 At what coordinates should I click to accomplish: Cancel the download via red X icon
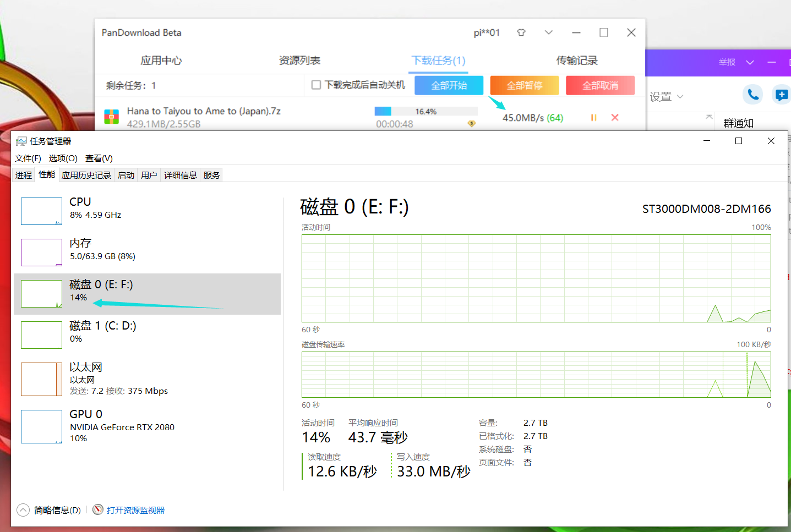[x=615, y=117]
